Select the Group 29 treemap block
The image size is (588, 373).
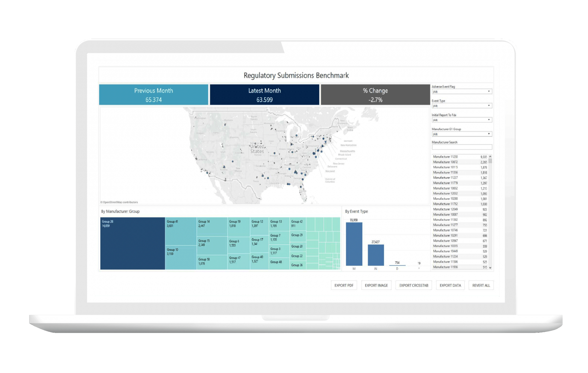click(298, 236)
